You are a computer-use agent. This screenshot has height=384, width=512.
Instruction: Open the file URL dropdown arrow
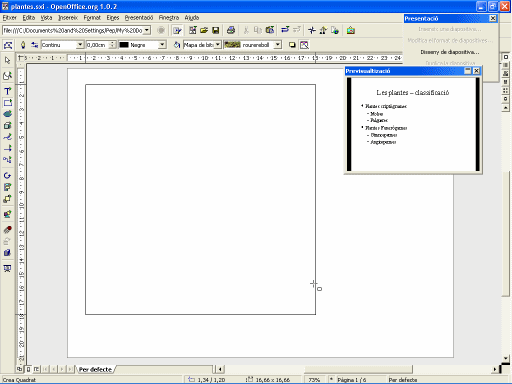coord(147,30)
